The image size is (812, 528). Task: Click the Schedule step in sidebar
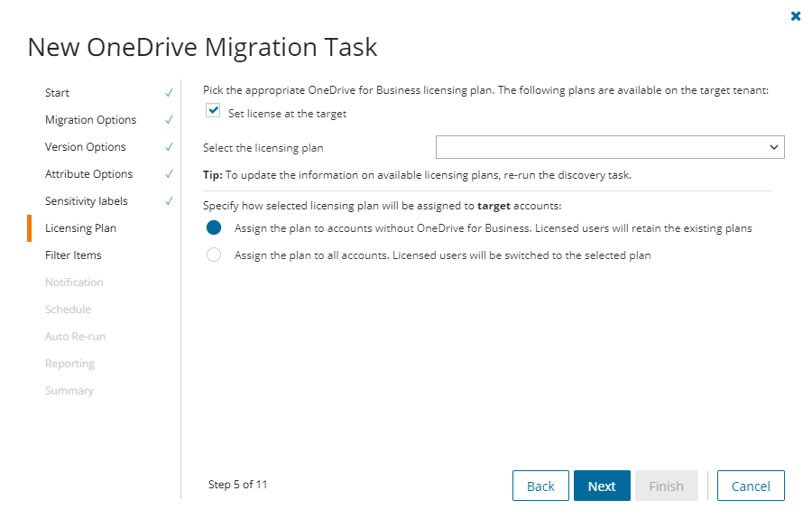click(68, 310)
